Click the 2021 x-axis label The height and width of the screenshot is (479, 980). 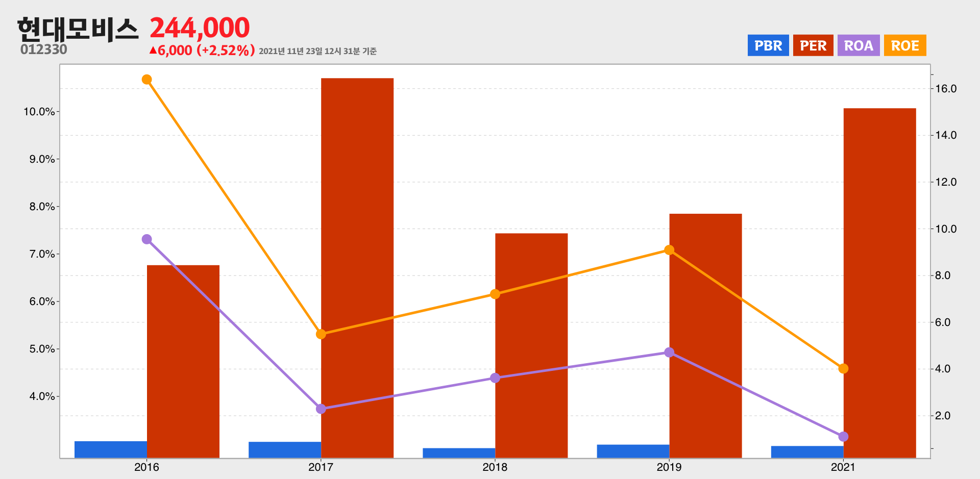(x=843, y=467)
